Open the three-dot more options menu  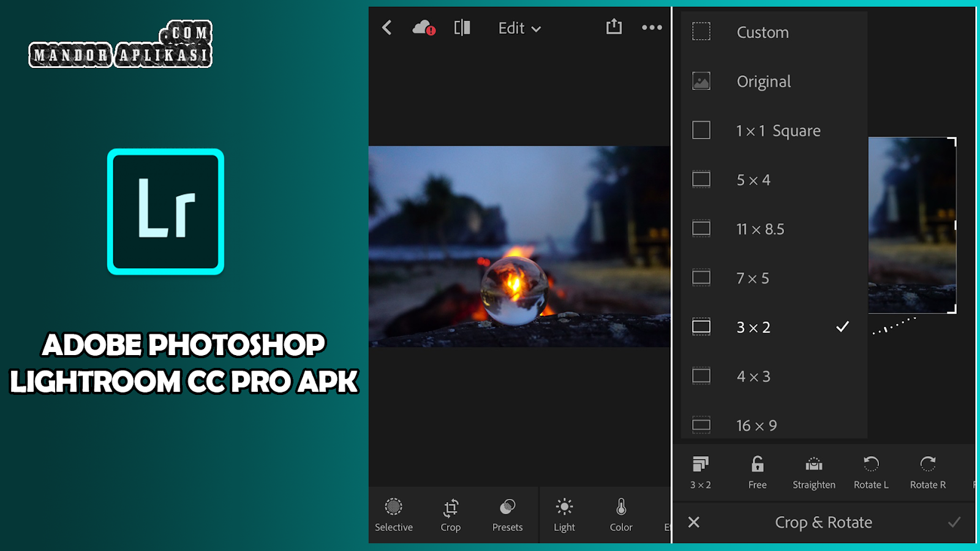(652, 28)
